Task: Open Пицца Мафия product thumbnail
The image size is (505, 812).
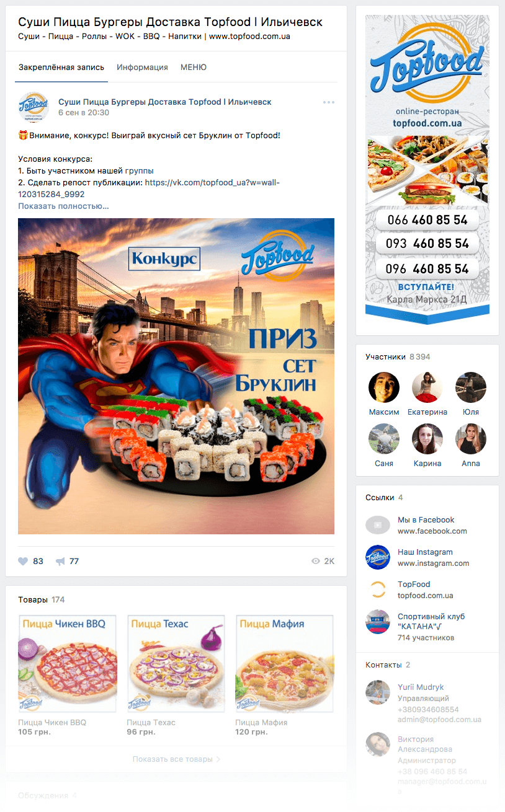Action: pyautogui.click(x=284, y=664)
